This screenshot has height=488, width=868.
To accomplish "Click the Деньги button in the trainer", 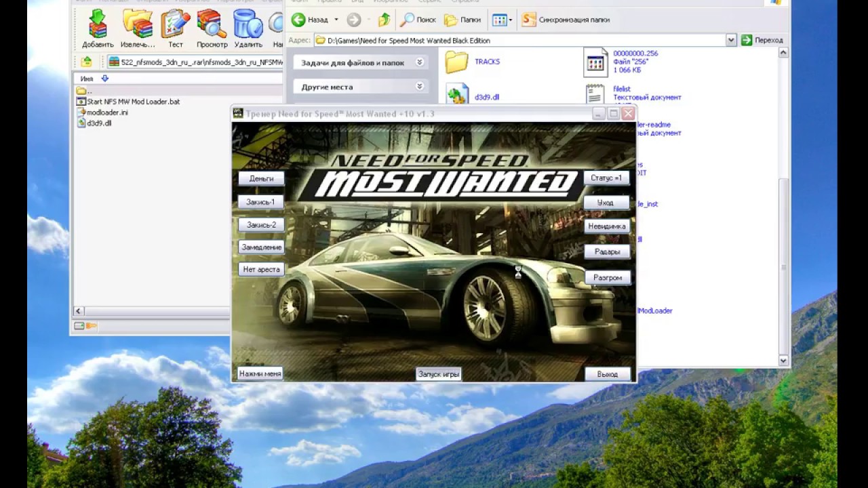I will coord(261,178).
